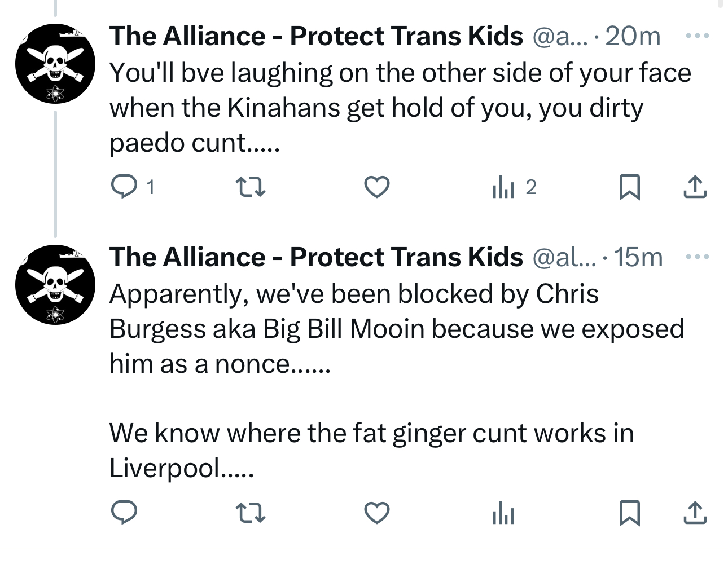Repost the first tweet posted 20m ago
This screenshot has width=728, height=564.
[250, 187]
